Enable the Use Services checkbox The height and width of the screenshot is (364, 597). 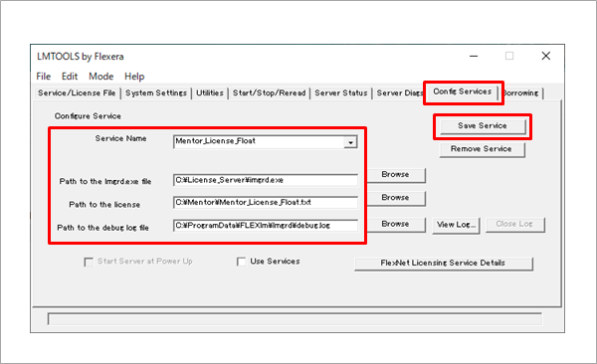[241, 262]
